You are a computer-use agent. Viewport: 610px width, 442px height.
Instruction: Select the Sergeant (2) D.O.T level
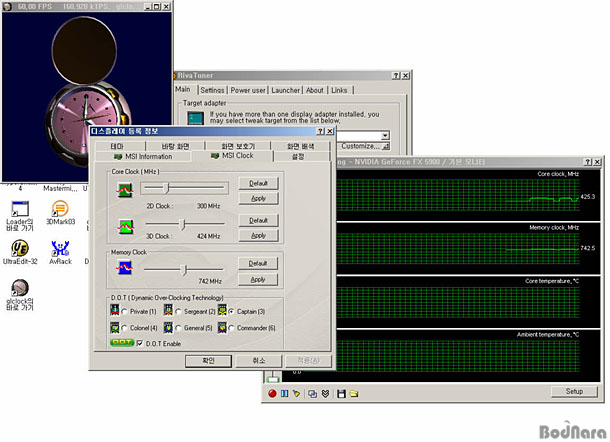(178, 312)
